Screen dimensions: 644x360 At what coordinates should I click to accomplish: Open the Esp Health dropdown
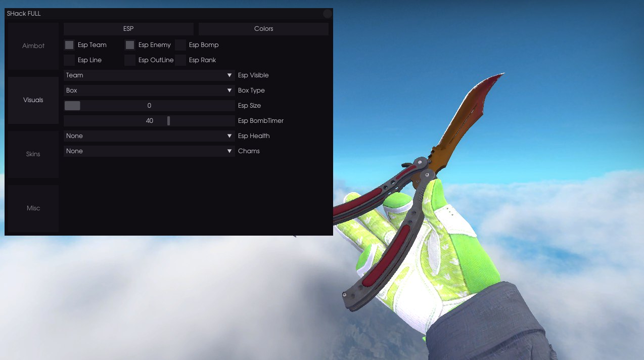149,136
